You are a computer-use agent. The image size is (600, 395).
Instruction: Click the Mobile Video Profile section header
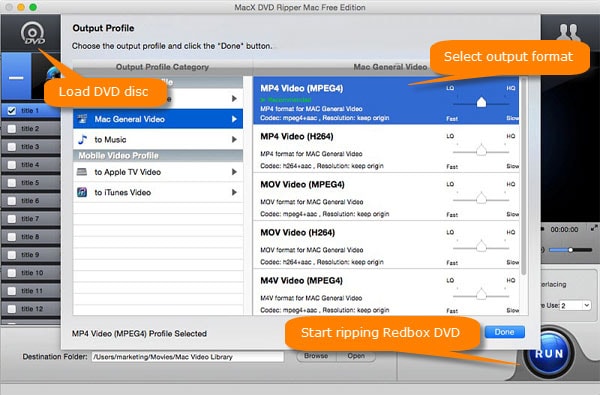(x=158, y=155)
